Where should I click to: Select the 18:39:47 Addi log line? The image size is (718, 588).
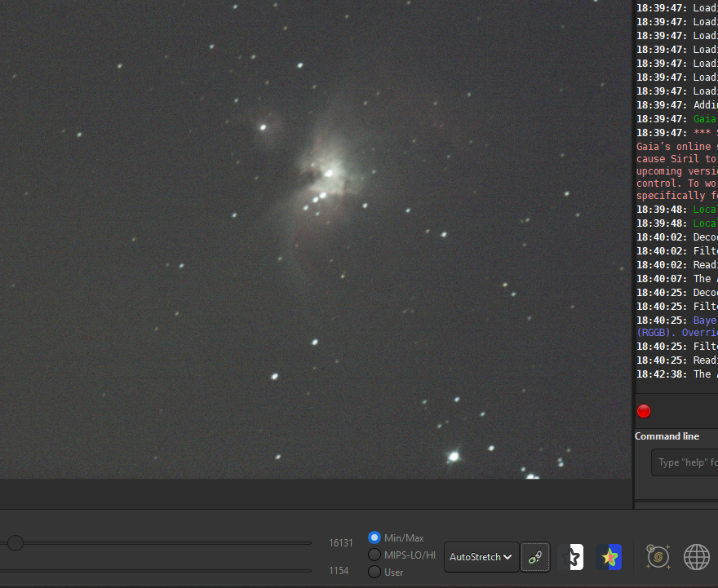point(676,105)
